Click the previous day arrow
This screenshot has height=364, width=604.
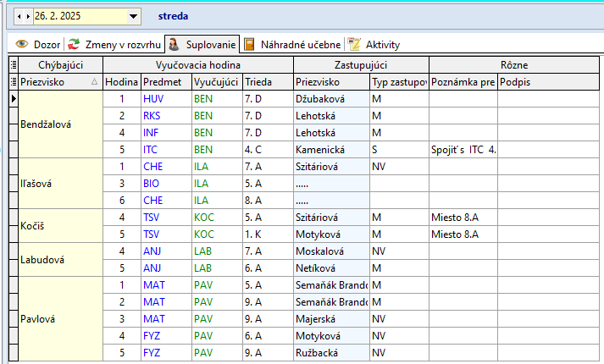pos(19,16)
